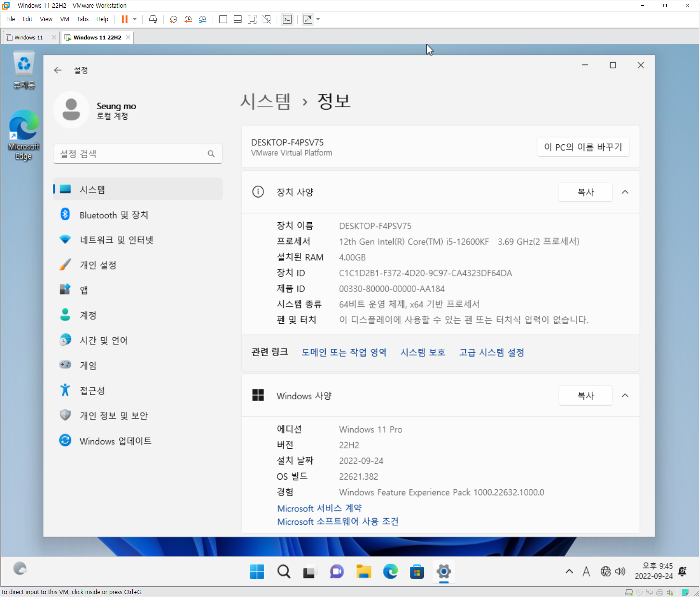Click the volume speaker tray icon
700x597 pixels.
[x=621, y=572]
